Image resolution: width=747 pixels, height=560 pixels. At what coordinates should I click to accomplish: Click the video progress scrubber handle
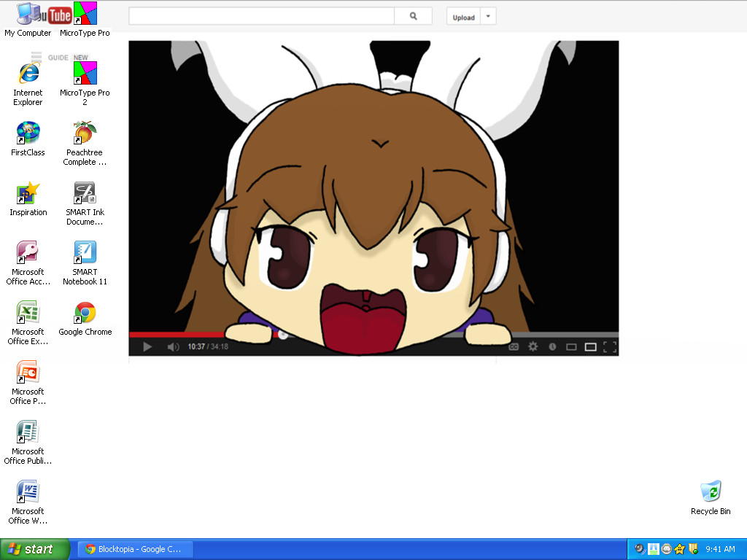click(x=283, y=334)
